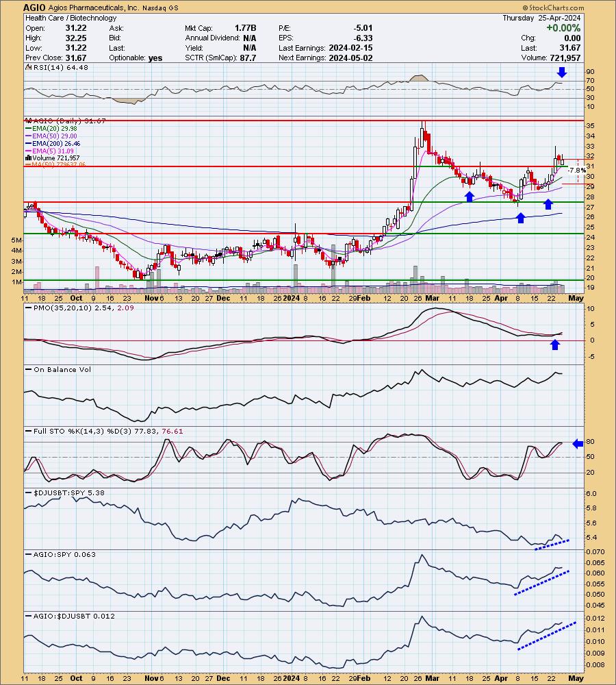This screenshot has width=616, height=685.
Task: Click the Optionable yes value
Action: coord(155,58)
